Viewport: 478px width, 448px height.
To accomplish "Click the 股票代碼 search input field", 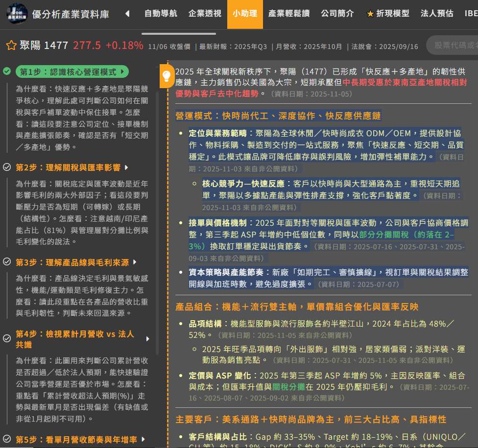I will coord(455,44).
